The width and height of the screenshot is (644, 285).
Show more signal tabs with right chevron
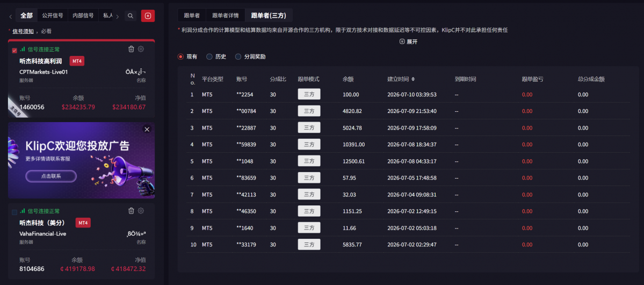[118, 17]
